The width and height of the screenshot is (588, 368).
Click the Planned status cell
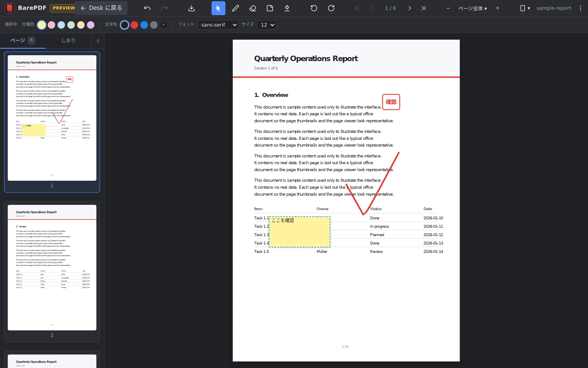(x=377, y=235)
